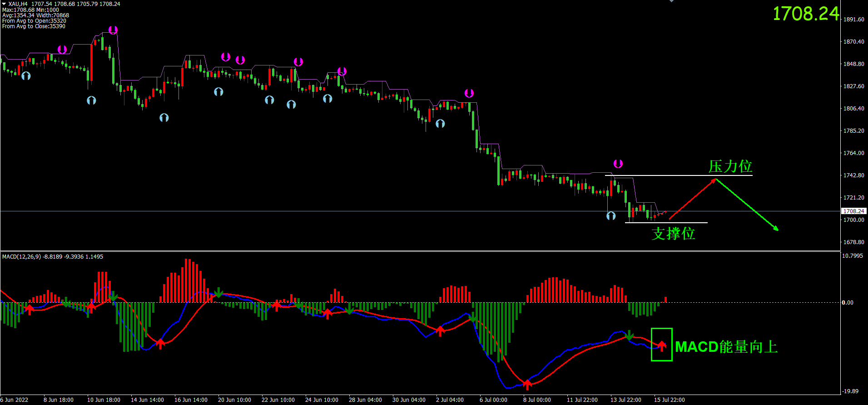Click the red up arrow at the MACD lowest trough
This screenshot has width=868, height=405.
pyautogui.click(x=527, y=385)
